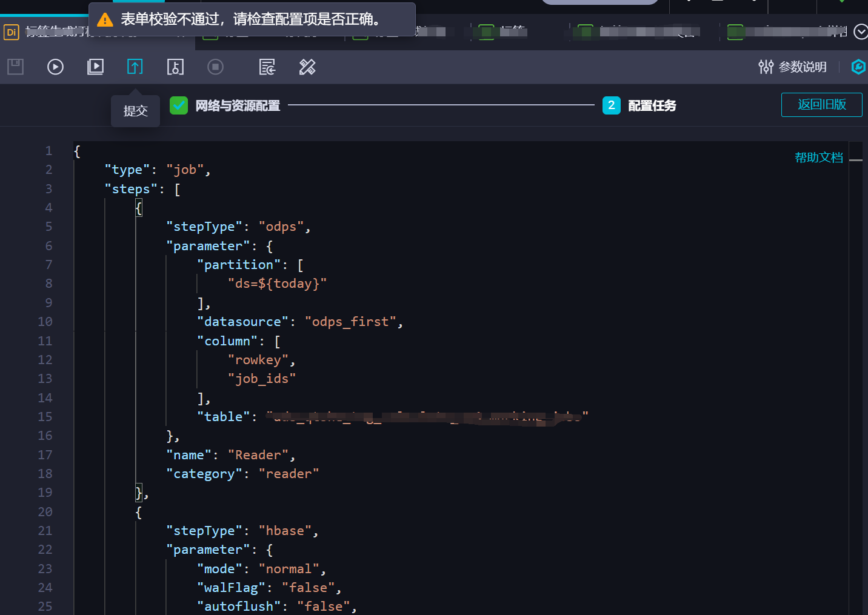Click the "name": "Reader" line
Screen dimensions: 868x615
231,455
